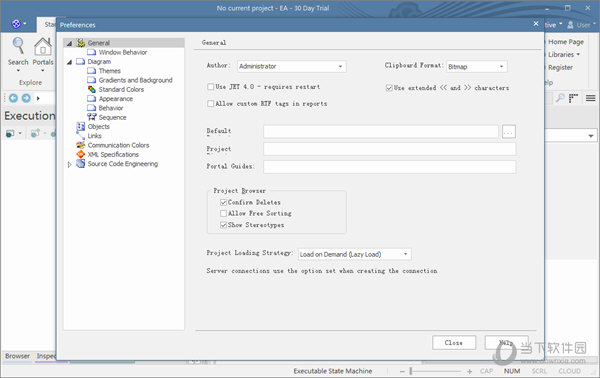Open the Home Page link
The width and height of the screenshot is (600, 378).
click(x=566, y=42)
